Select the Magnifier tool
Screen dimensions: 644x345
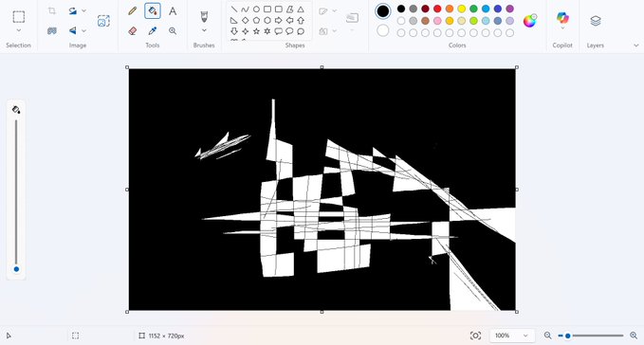click(x=173, y=30)
